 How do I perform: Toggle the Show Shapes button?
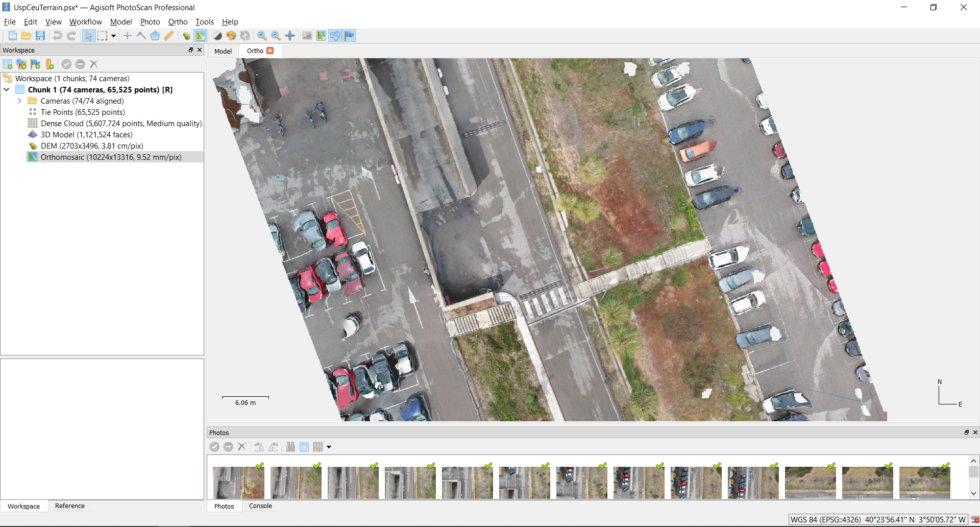tap(335, 36)
